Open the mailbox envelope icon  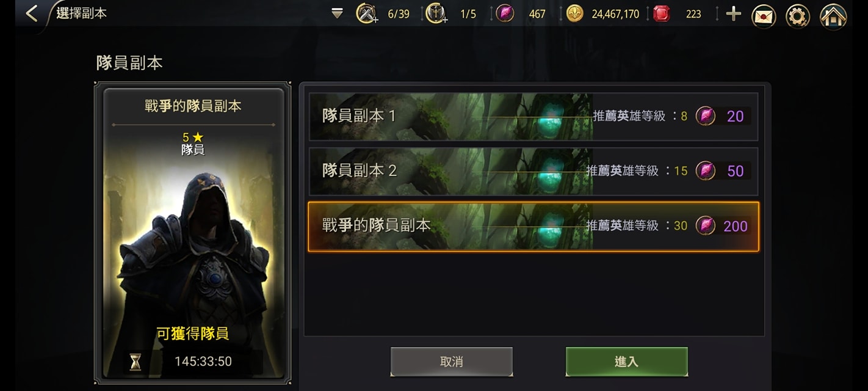pos(764,16)
